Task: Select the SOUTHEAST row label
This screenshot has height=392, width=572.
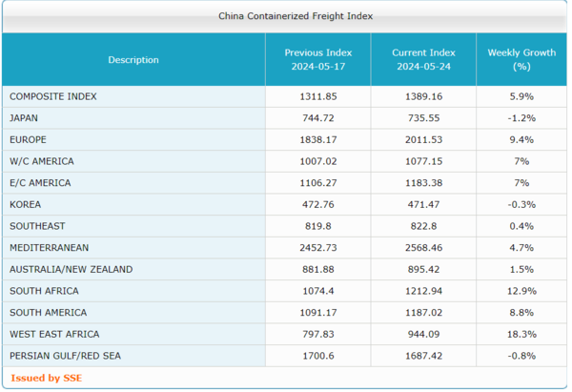Action: pos(35,226)
